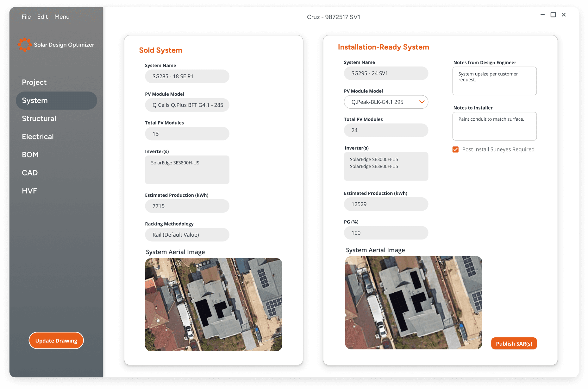Switch to the Structural section

[39, 118]
